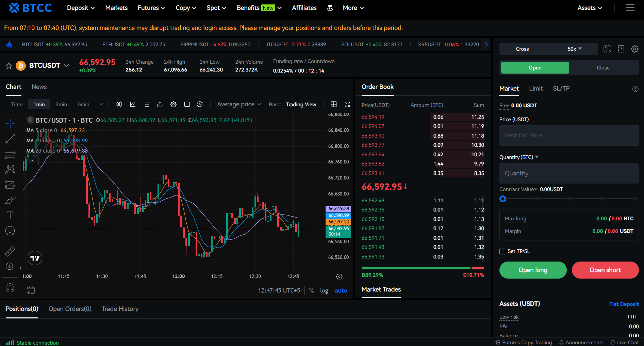Click the BTCC logo
Screen dimensions: 644x346
(x=30, y=8)
